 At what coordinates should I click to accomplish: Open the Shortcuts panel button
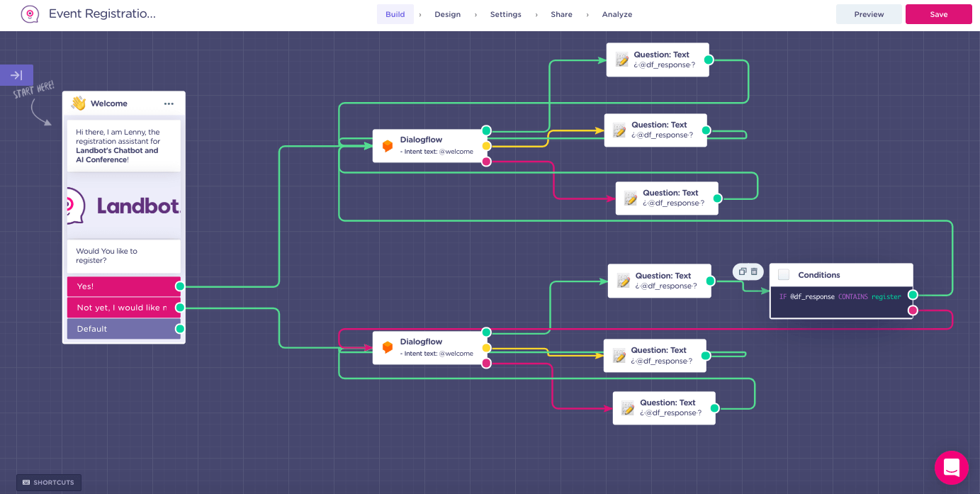(49, 483)
